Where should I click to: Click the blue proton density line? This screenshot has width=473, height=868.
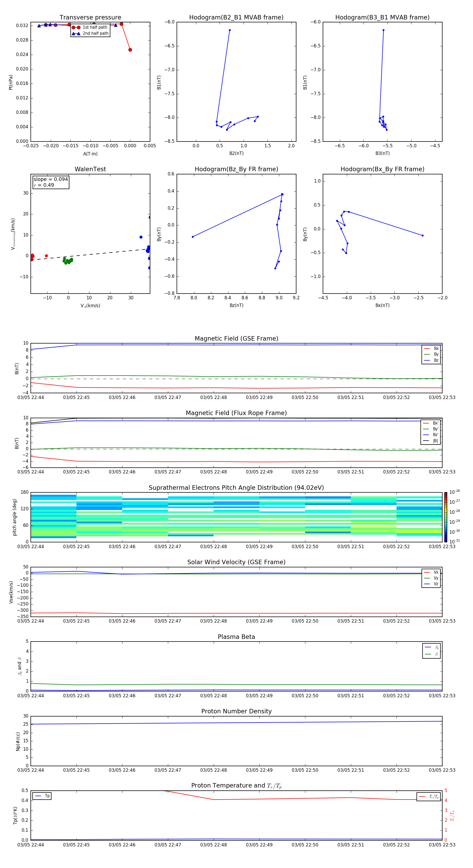tap(236, 723)
